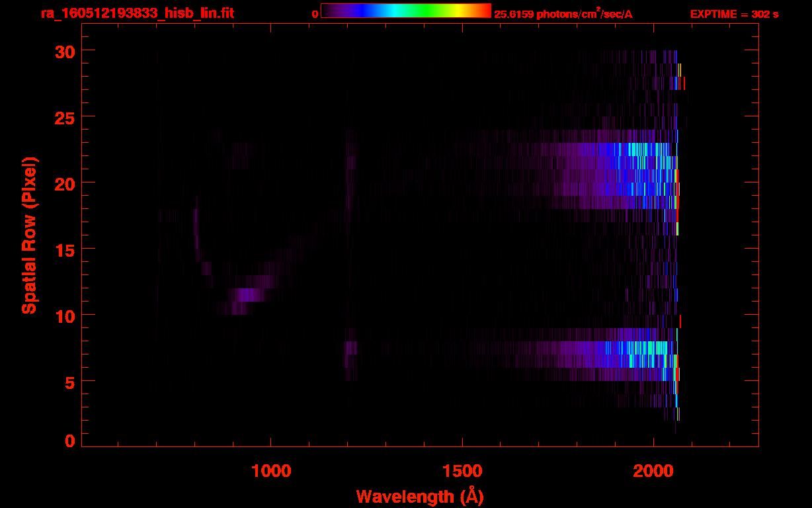The image size is (812, 508).
Task: Click the rainbow color scale bar
Action: [x=406, y=11]
